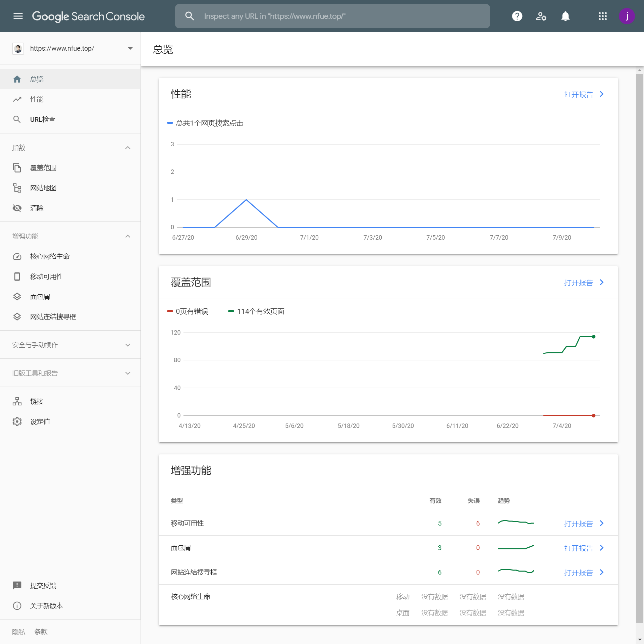Click the red 0页有错误 legend marker
This screenshot has width=644, height=644.
[x=170, y=311]
